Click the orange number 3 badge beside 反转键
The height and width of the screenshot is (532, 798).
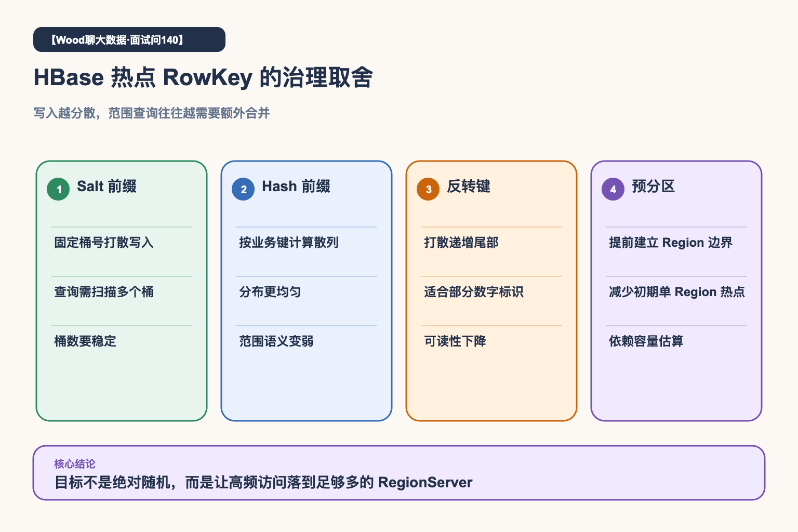coord(428,189)
